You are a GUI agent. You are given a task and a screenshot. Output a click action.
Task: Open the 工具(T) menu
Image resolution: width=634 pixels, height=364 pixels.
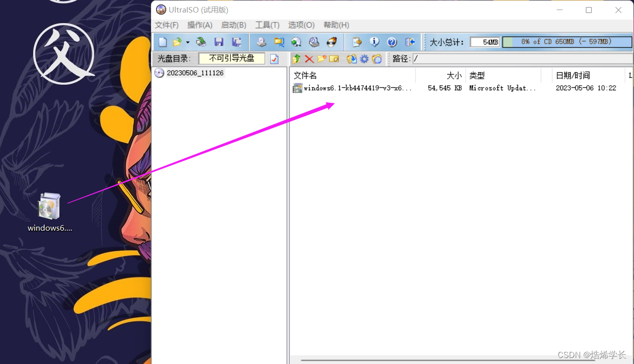[267, 25]
